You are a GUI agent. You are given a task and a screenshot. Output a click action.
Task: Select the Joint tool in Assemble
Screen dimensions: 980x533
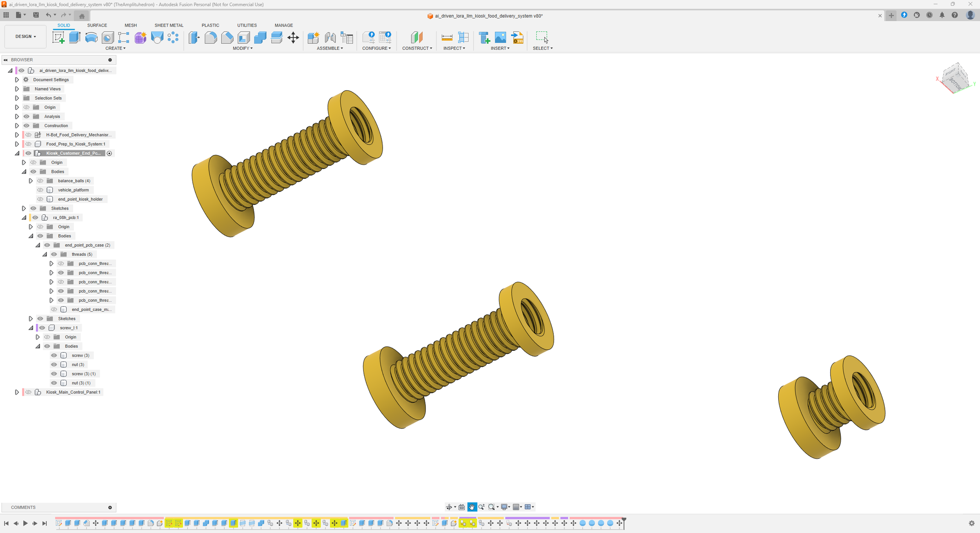330,38
